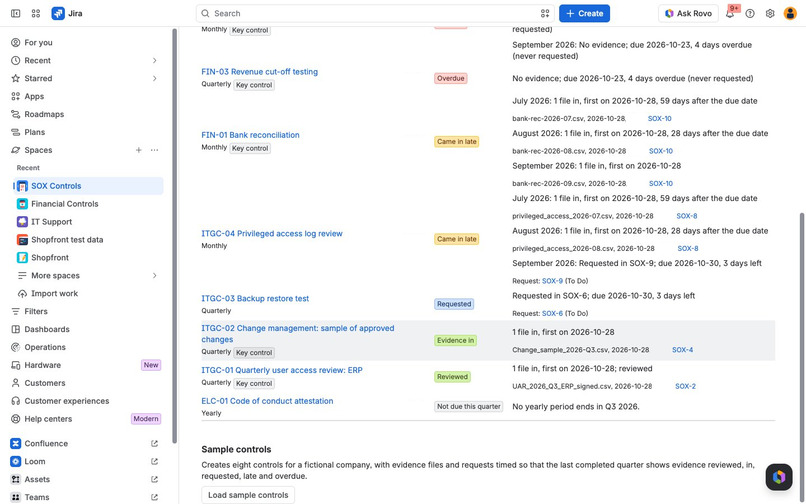Click the Financial Controls space icon
Image resolution: width=806 pixels, height=504 pixels.
(22, 204)
